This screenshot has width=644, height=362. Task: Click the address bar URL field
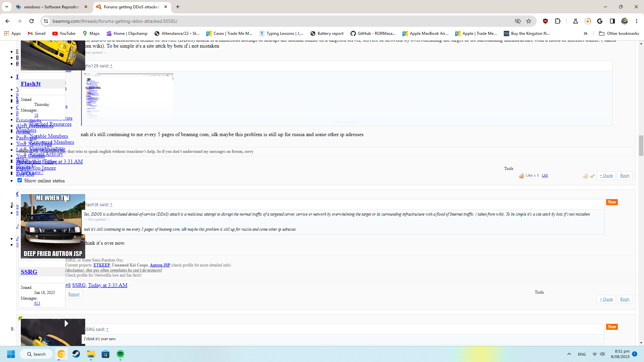click(282, 21)
